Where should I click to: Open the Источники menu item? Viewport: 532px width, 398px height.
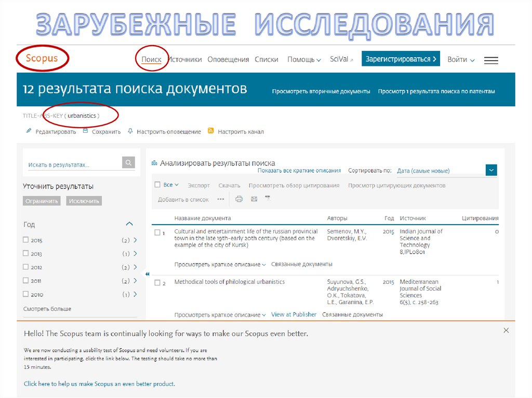click(185, 60)
